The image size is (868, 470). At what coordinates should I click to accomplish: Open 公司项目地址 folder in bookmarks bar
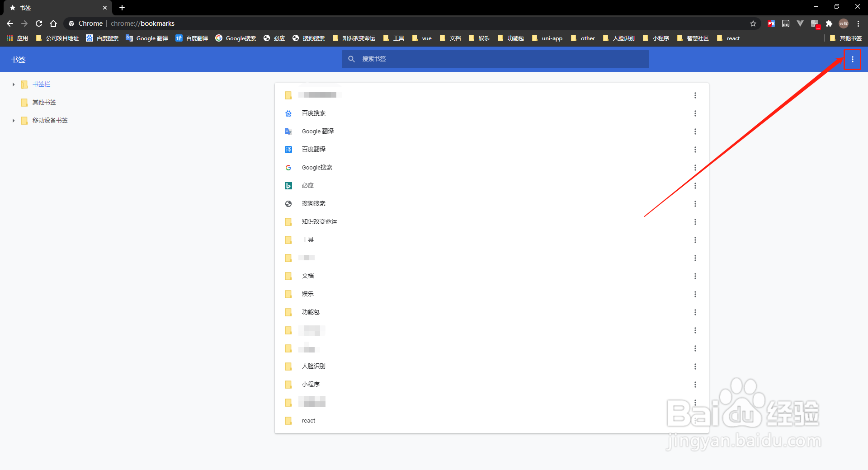pos(57,38)
